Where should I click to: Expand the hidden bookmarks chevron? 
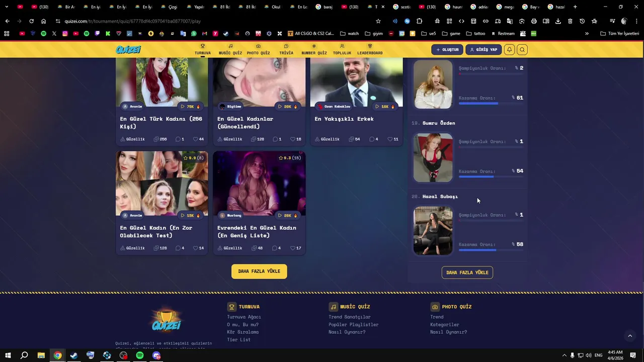(587, 34)
